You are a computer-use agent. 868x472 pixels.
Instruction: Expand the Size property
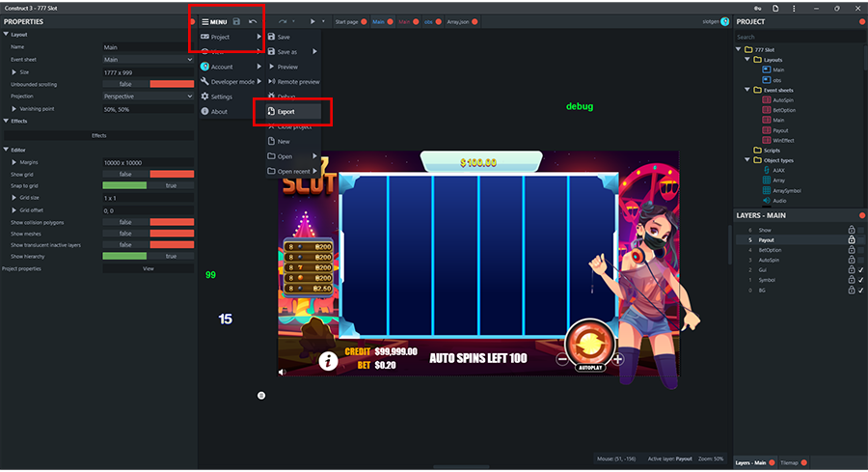[x=14, y=72]
